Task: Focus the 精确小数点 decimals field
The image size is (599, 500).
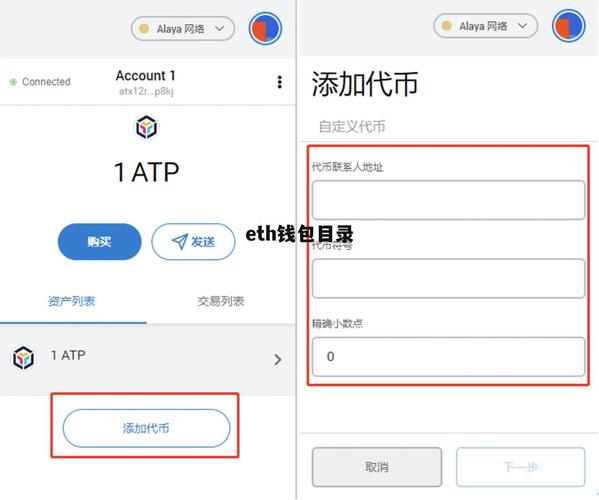Action: click(x=448, y=357)
